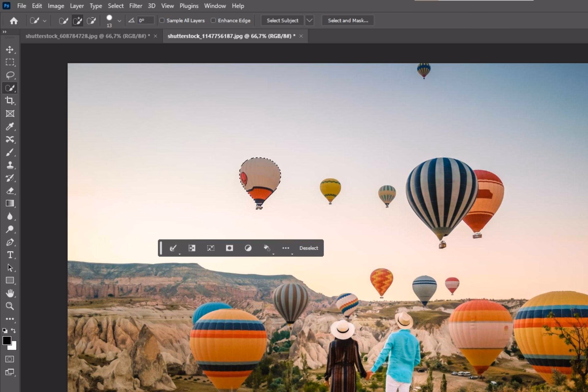Create a mask from the contextual taskbar

click(x=229, y=248)
